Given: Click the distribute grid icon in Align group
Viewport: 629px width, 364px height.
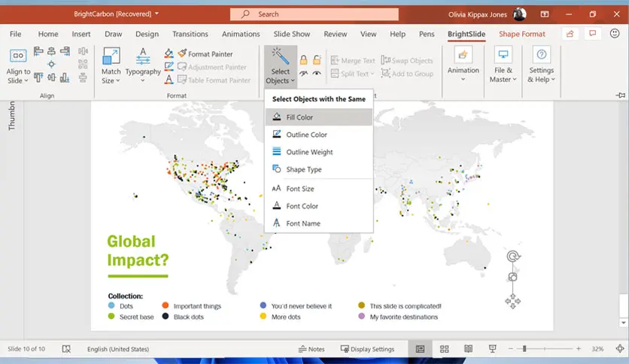Looking at the screenshot, I should pyautogui.click(x=83, y=64).
